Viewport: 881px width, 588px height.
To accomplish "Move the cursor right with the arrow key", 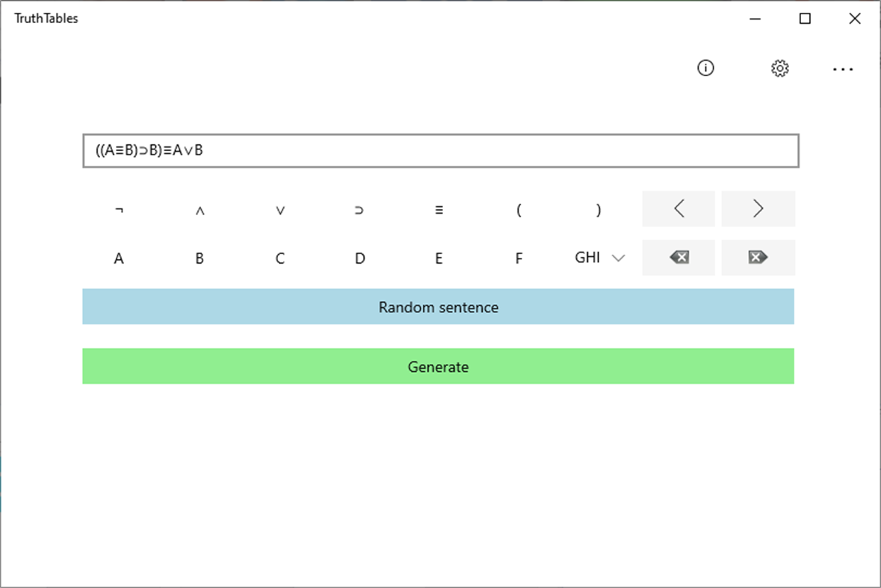I will click(758, 208).
